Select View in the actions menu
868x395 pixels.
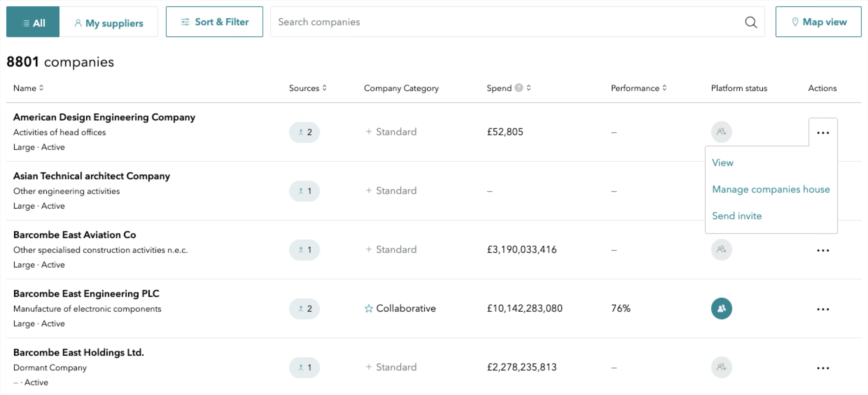coord(722,163)
